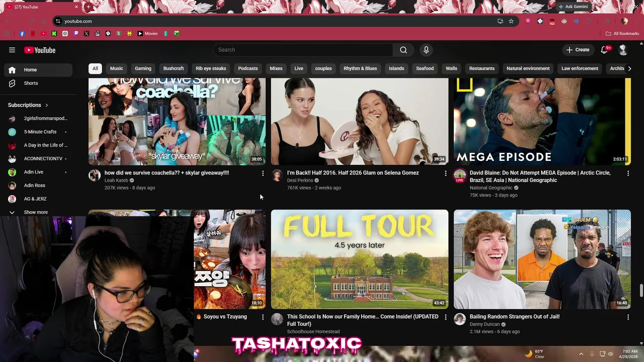Open the extension showing badge 163
Screen dimensions: 644x362
[552, 22]
